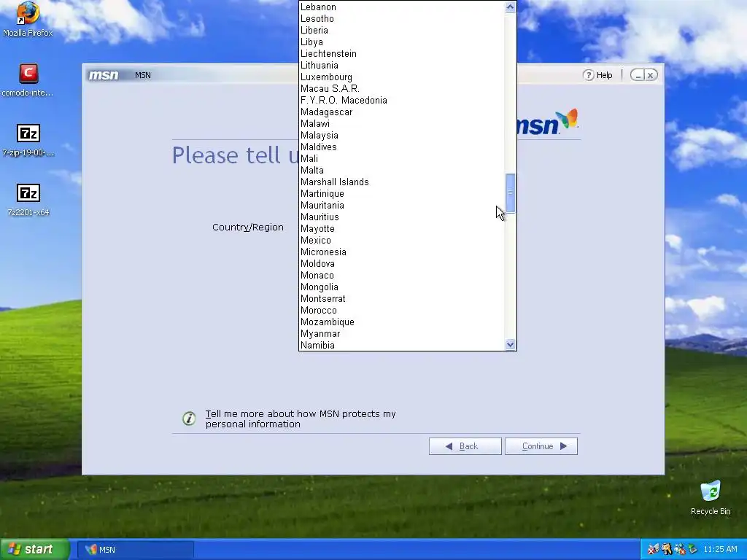Image resolution: width=747 pixels, height=560 pixels.
Task: Pick Montserrat in dropdown list
Action: click(402, 298)
